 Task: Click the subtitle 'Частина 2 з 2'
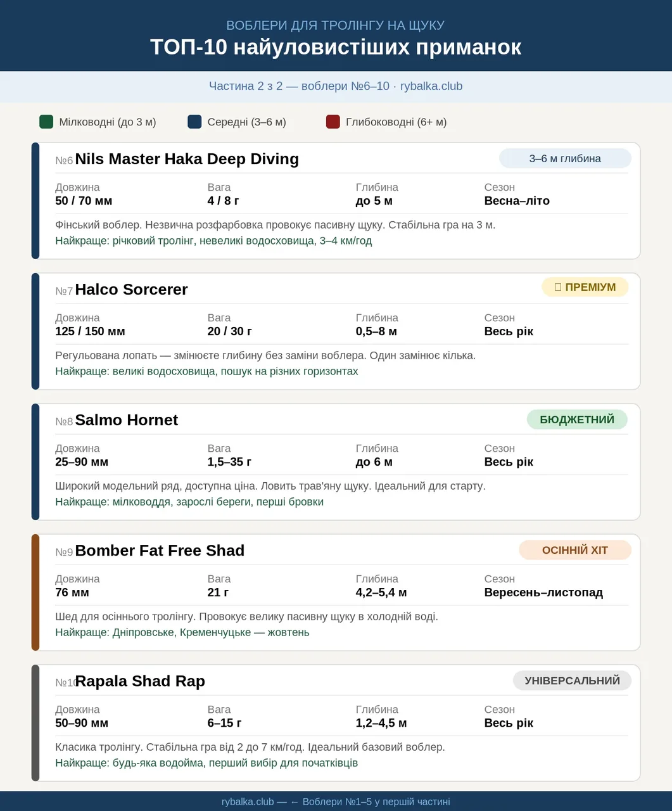(x=246, y=86)
